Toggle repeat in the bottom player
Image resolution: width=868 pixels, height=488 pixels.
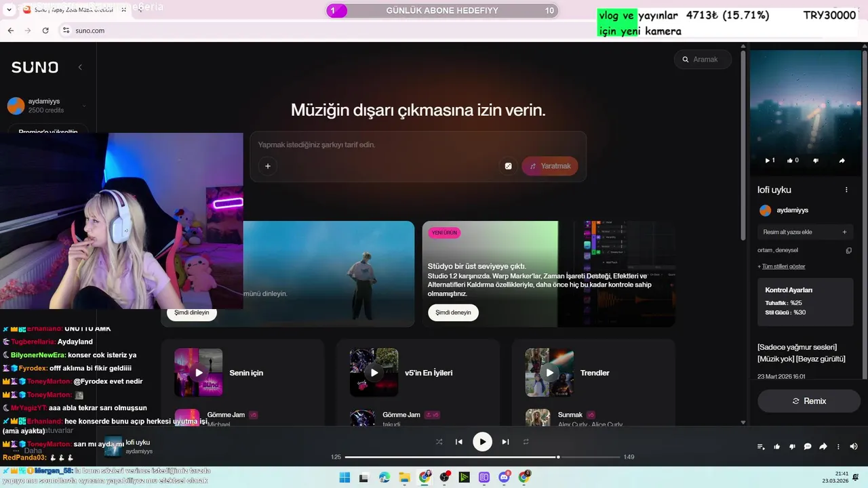click(526, 442)
